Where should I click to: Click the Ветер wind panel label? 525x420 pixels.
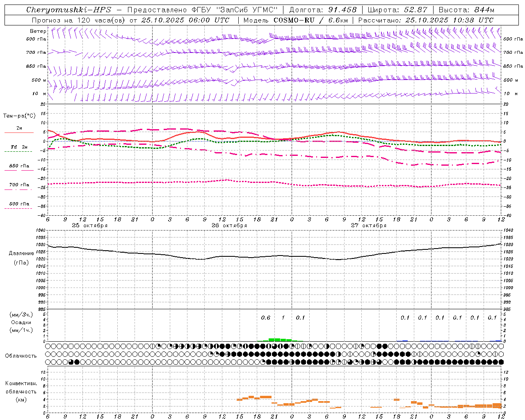38,31
